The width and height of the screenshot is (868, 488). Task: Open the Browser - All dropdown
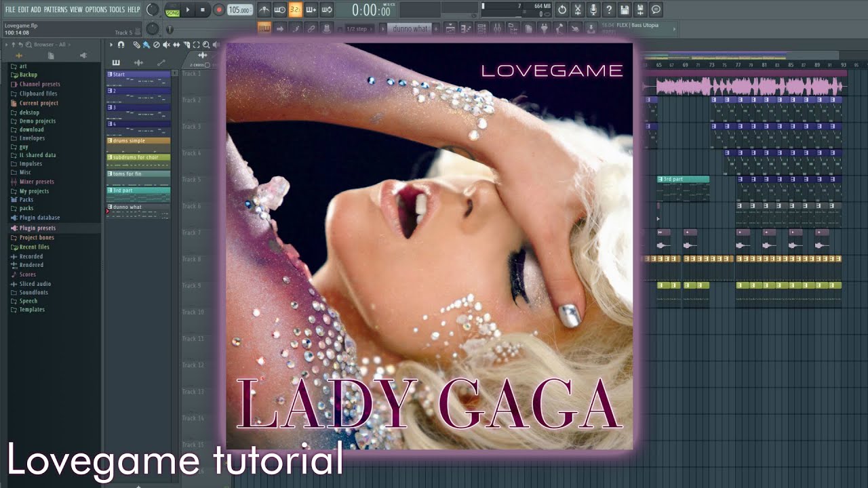(51, 45)
